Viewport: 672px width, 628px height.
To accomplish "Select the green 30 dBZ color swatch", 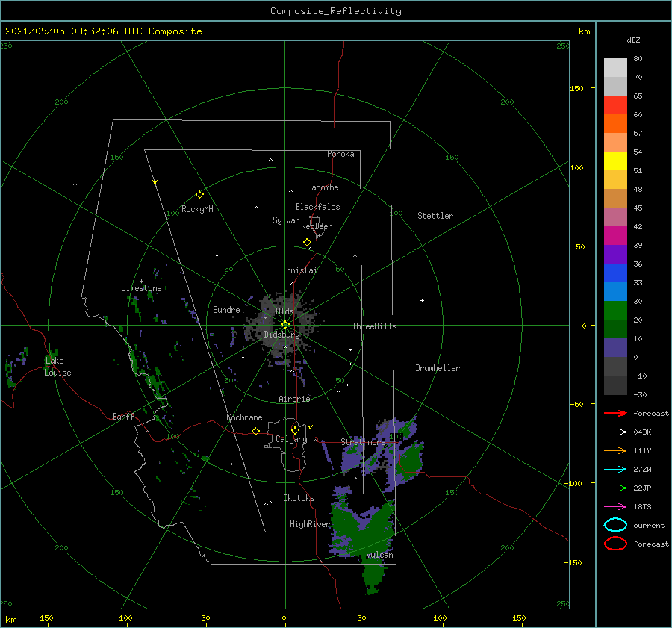I will tap(615, 311).
